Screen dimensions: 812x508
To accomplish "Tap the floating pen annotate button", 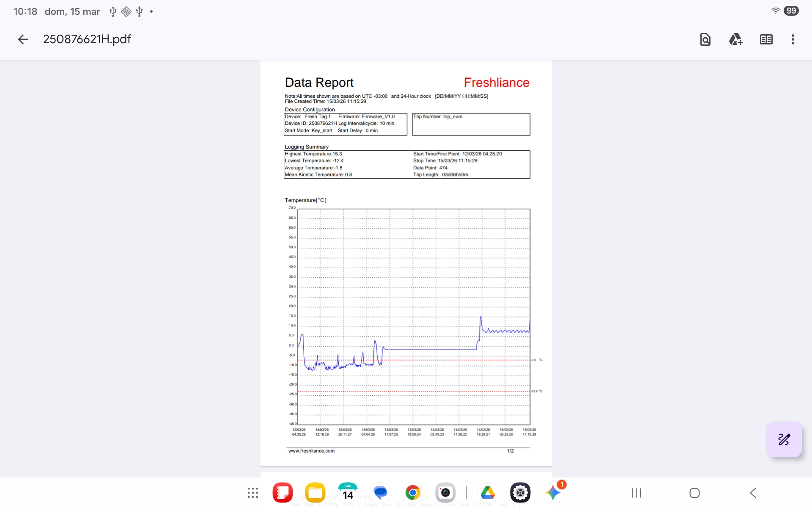I will tap(784, 439).
